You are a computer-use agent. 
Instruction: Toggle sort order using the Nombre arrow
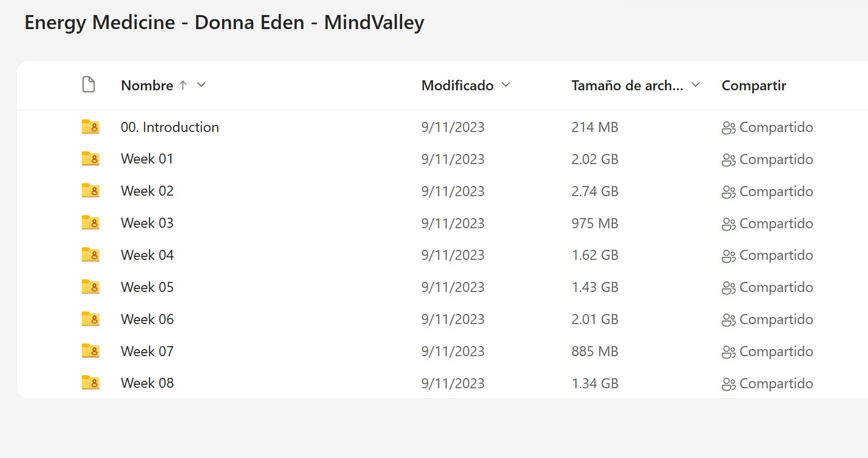tap(183, 85)
